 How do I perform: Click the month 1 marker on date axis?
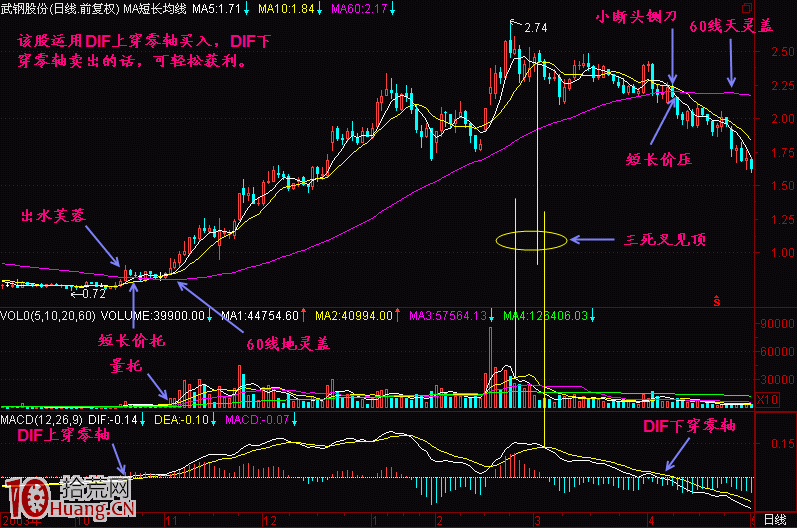pos(374,521)
